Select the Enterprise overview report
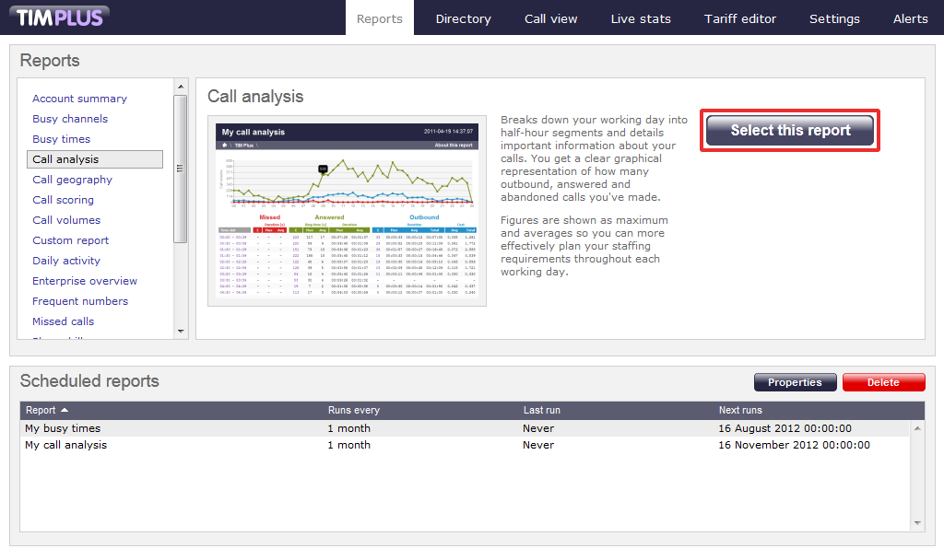The height and width of the screenshot is (560, 944). 85,281
